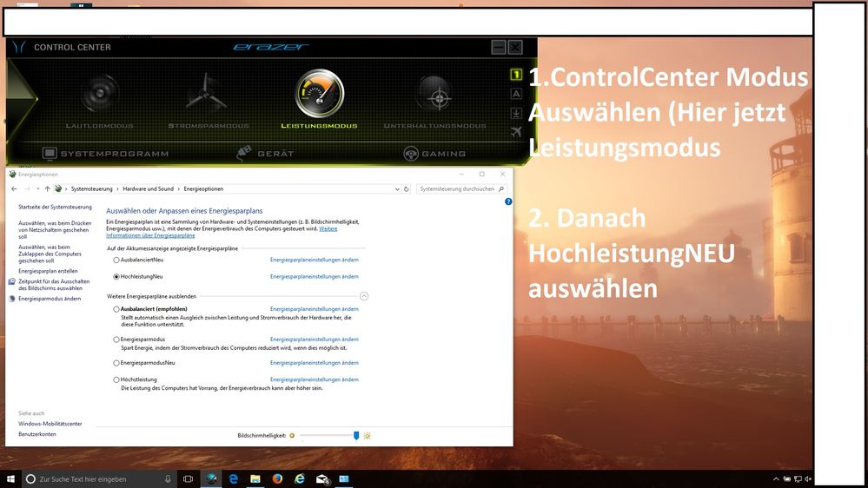
Task: Activate Stromsparmodus wind turbine icon
Action: 207,93
